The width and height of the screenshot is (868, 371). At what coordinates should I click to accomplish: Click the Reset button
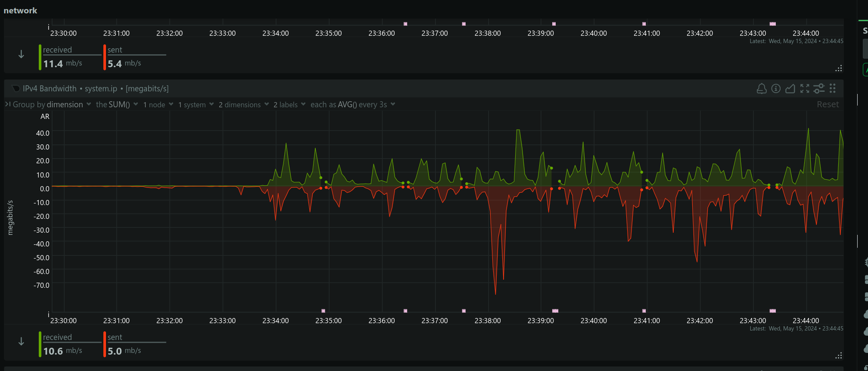point(828,105)
